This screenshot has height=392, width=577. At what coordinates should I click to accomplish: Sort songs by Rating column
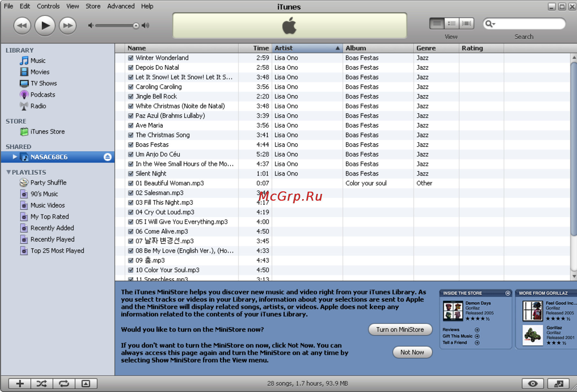click(481, 48)
